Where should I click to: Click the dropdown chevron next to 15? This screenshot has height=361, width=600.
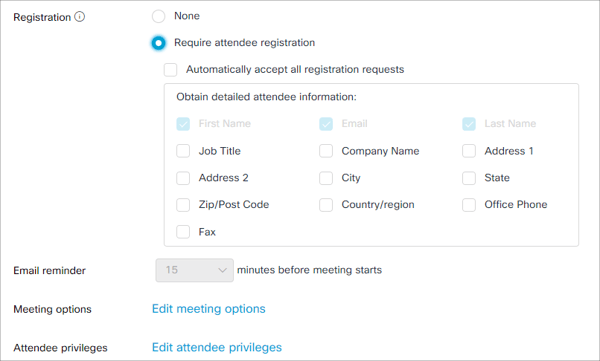(x=222, y=270)
